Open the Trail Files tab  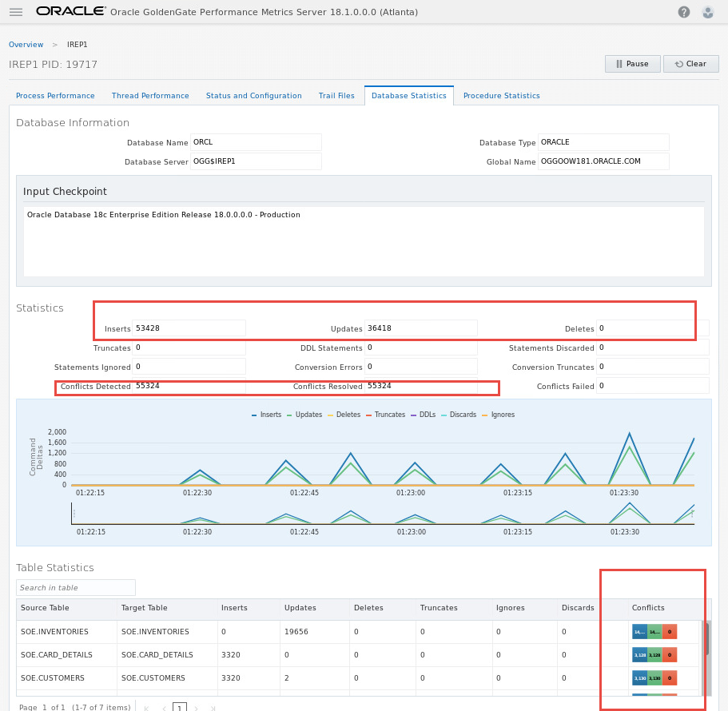pos(336,96)
